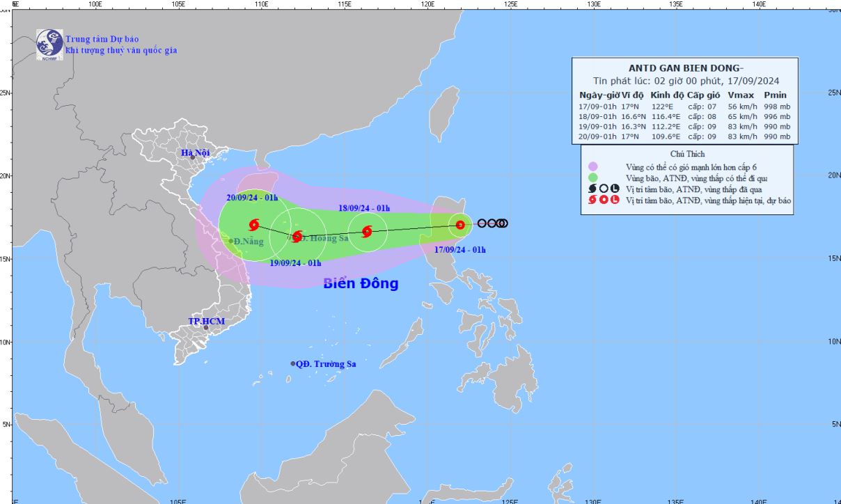Click the green legend swatch for storm path zone

(x=592, y=178)
